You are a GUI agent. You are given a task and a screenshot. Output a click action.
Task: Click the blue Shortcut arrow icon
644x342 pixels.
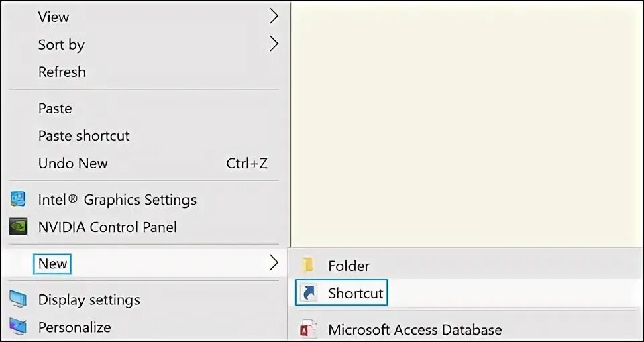point(308,294)
